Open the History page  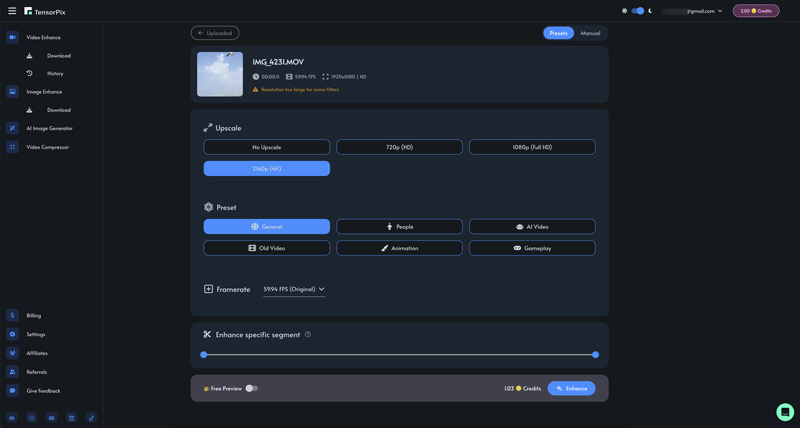click(55, 73)
